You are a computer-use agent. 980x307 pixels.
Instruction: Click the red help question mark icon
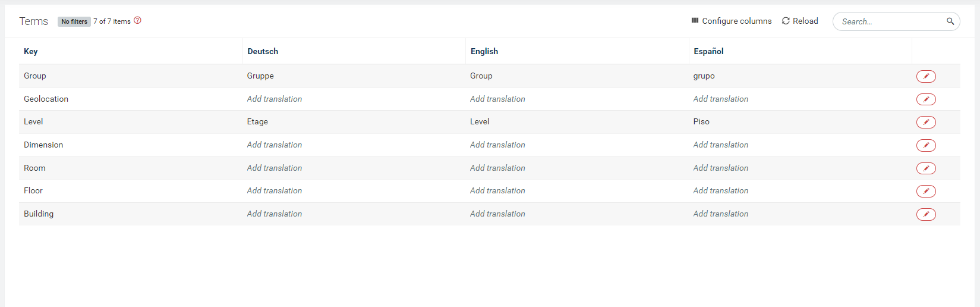click(x=138, y=20)
